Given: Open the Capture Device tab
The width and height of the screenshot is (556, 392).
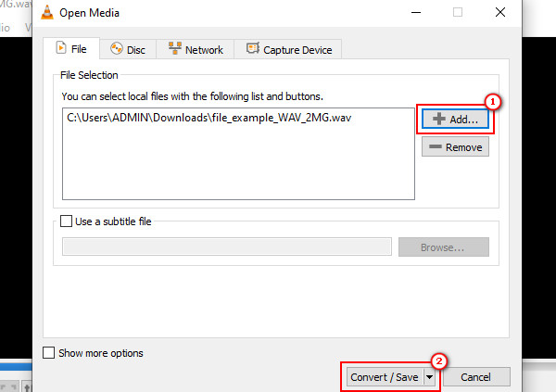Looking at the screenshot, I should 288,49.
